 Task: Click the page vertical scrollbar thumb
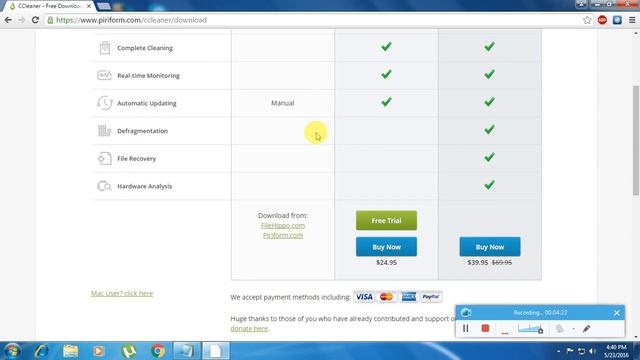click(x=636, y=140)
